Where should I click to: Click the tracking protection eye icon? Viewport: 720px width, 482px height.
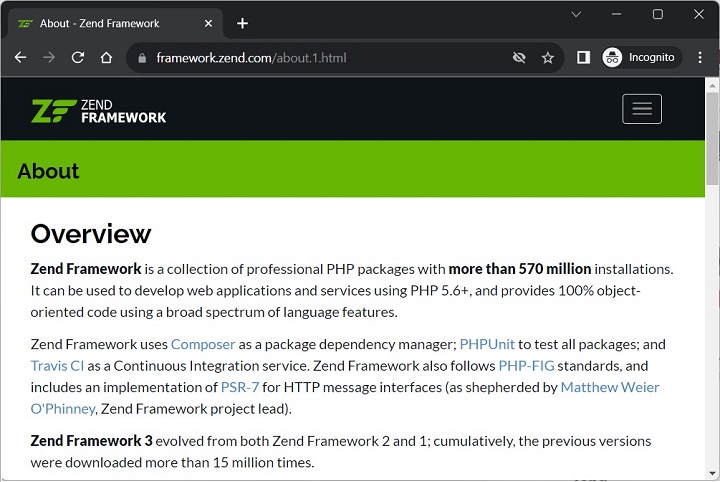pyautogui.click(x=519, y=58)
